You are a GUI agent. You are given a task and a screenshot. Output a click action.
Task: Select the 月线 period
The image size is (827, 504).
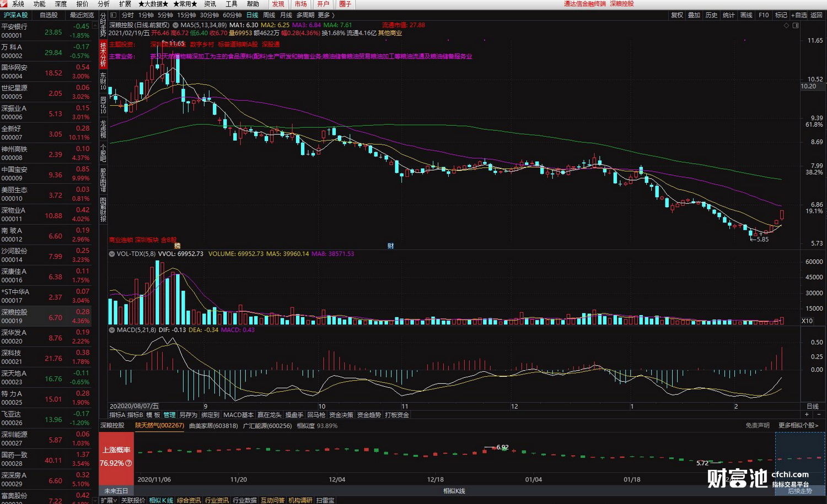(x=286, y=15)
